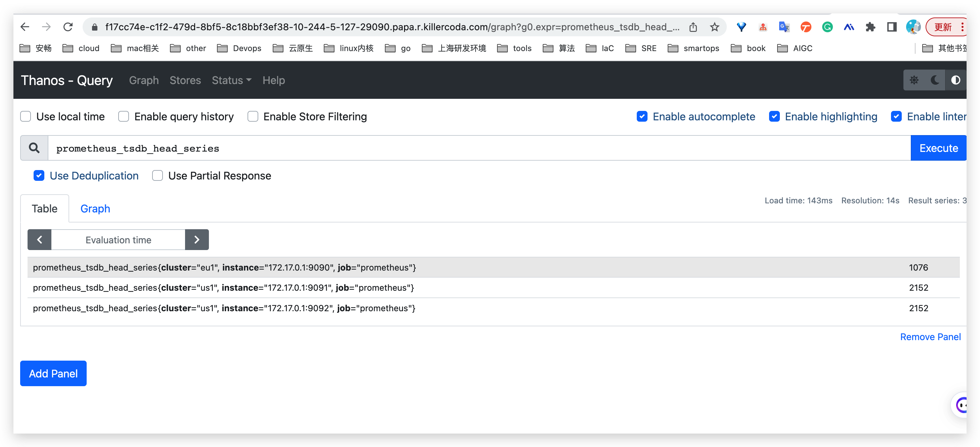Click the Remove Panel link
This screenshot has width=980, height=447.
930,337
